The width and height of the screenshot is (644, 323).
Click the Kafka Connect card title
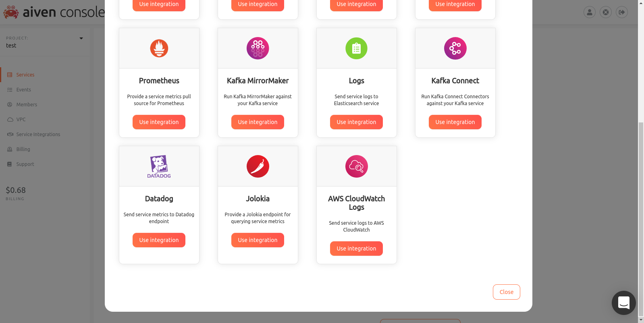click(455, 81)
